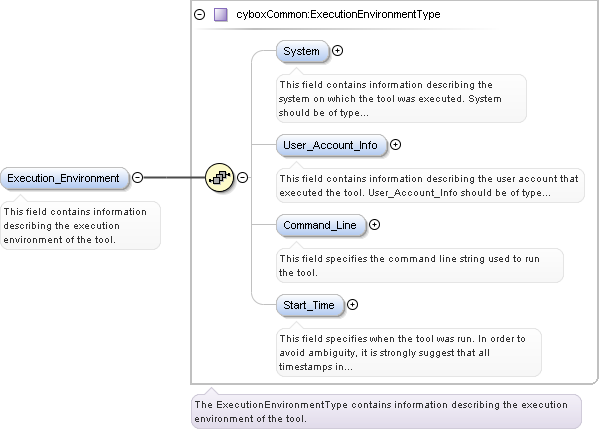
Task: Expand the User_Account_Info element
Action: tap(395, 145)
